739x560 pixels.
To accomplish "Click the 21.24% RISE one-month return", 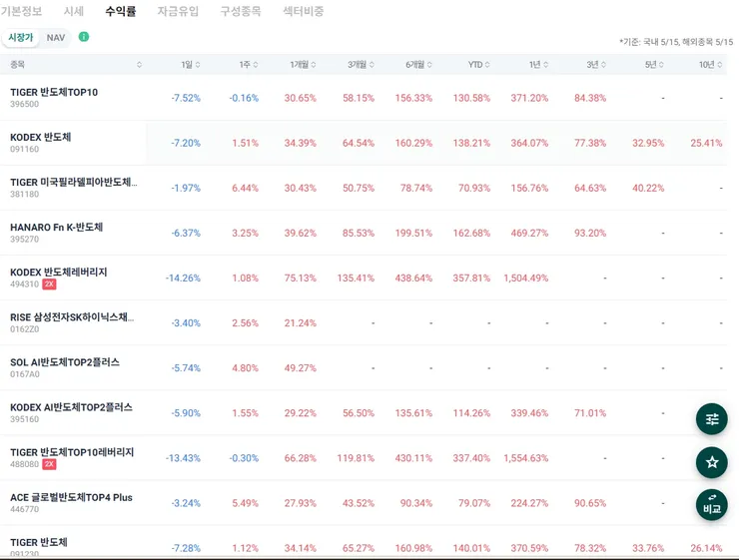I will coord(301,322).
